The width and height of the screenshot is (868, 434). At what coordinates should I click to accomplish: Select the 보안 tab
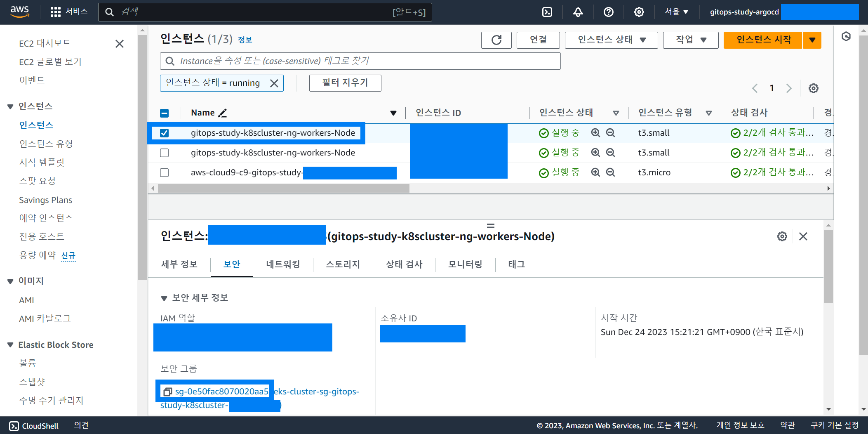click(232, 264)
